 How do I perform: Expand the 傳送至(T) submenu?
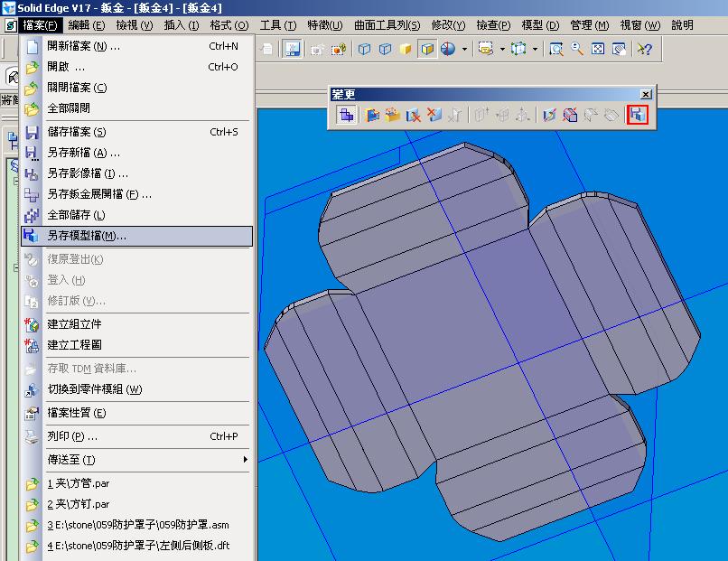(137, 460)
